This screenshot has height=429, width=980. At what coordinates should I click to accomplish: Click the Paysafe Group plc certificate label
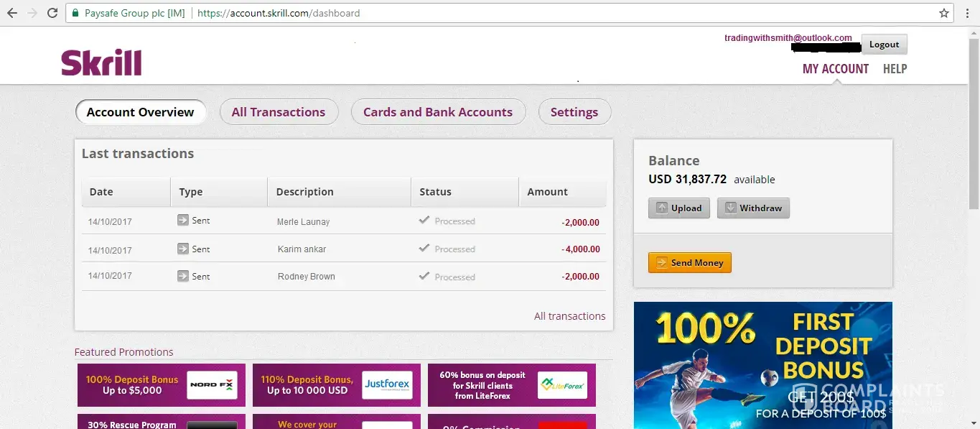click(x=134, y=13)
